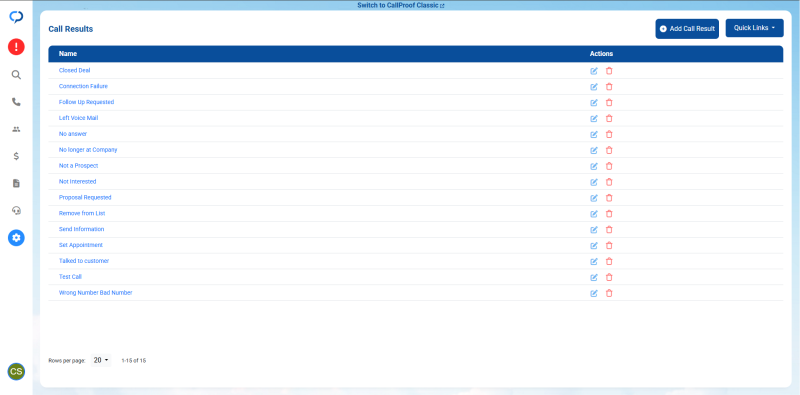This screenshot has height=395, width=800.
Task: Follow the Switch to CallProof Classic link
Action: [401, 6]
